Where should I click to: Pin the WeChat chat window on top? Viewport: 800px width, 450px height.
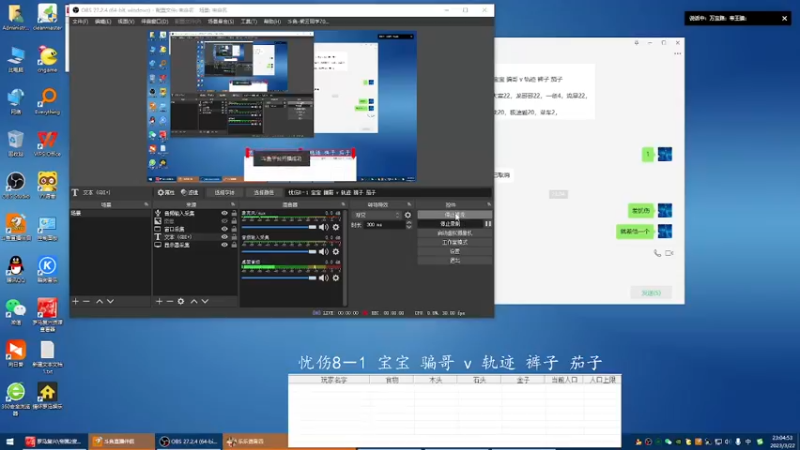click(x=636, y=43)
